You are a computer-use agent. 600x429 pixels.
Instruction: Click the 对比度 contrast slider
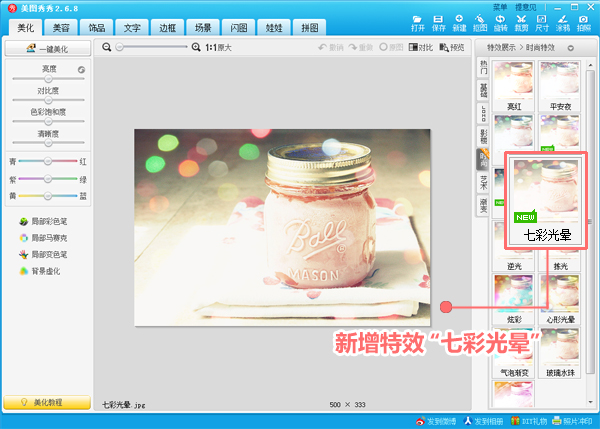[x=49, y=99]
